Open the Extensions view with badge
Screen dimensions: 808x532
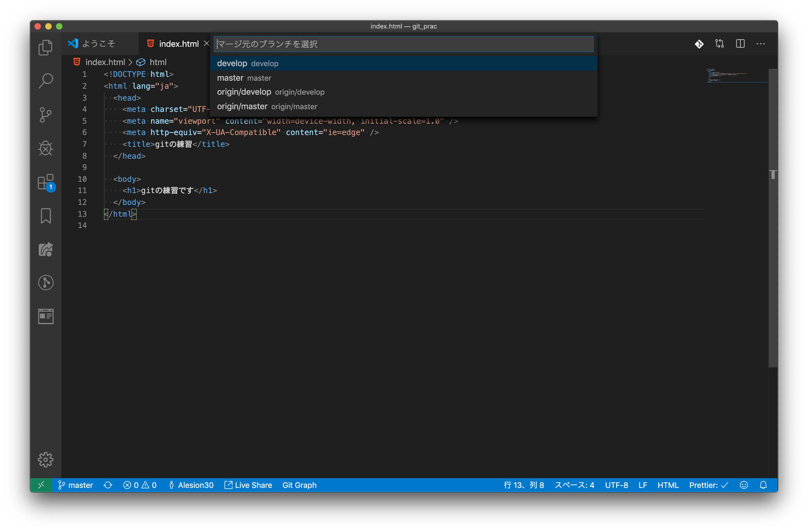coord(46,183)
